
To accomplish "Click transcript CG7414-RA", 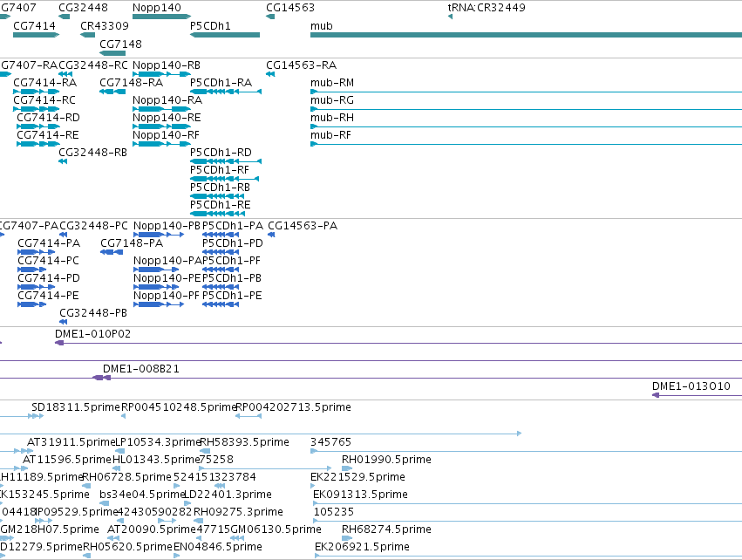I will [x=37, y=92].
